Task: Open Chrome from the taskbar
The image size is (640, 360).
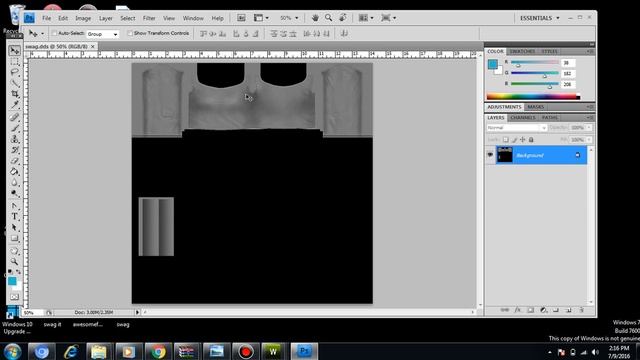Action: tap(158, 351)
